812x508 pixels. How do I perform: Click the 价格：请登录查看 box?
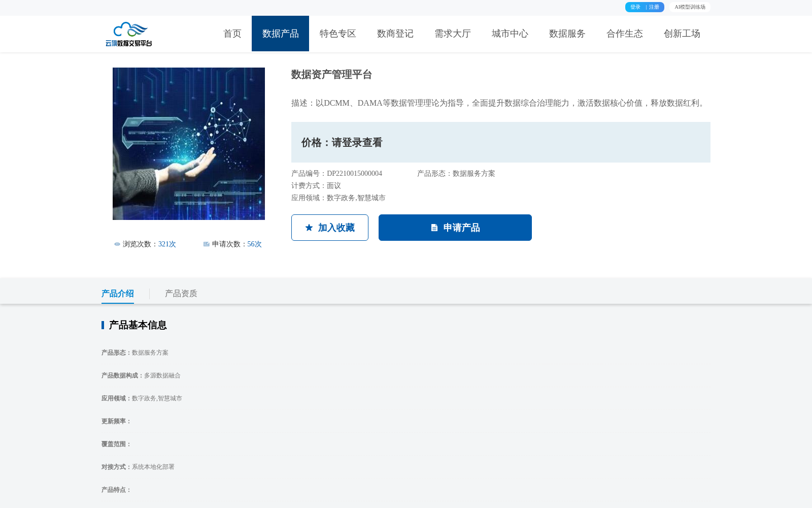click(x=501, y=142)
